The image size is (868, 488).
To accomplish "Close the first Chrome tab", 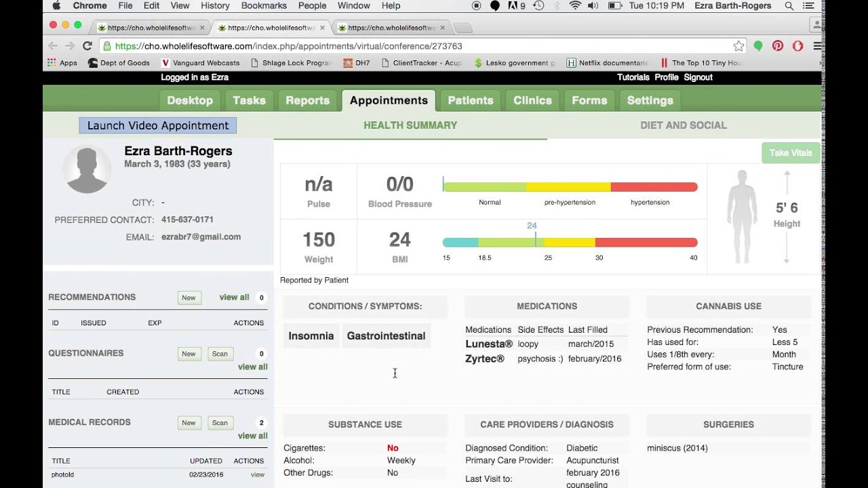I will 202,28.
